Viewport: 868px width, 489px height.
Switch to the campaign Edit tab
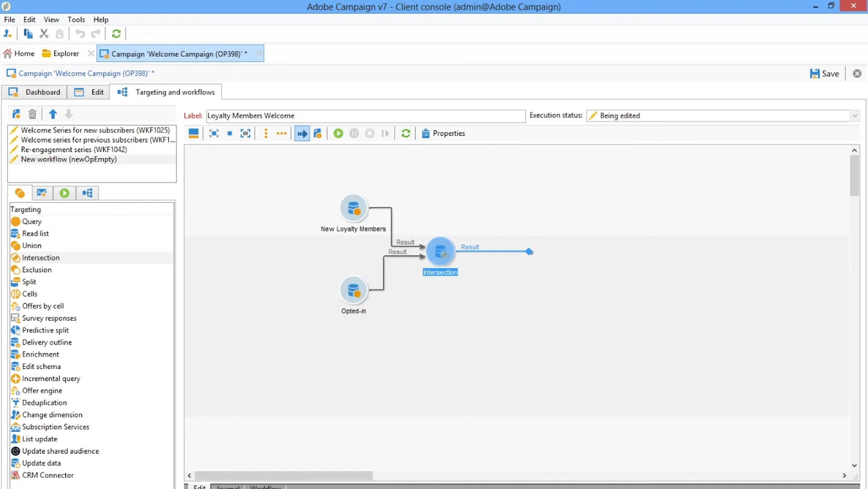pos(89,92)
